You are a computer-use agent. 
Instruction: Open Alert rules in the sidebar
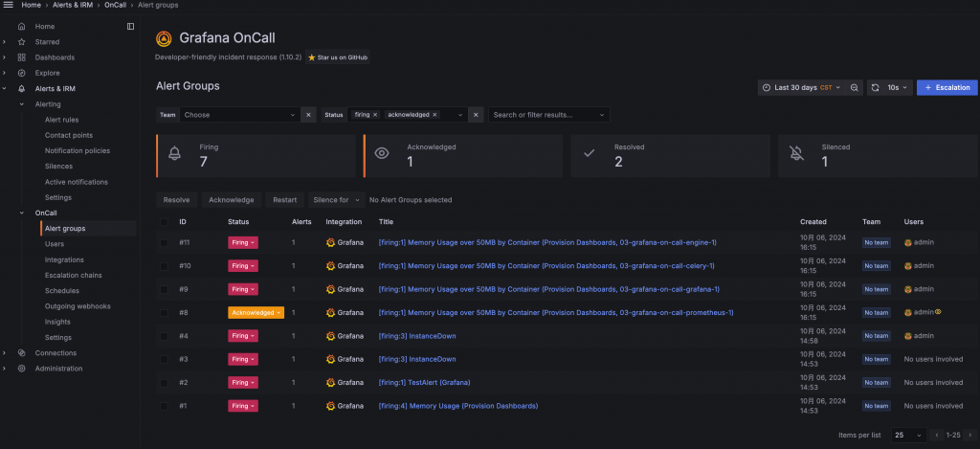62,120
